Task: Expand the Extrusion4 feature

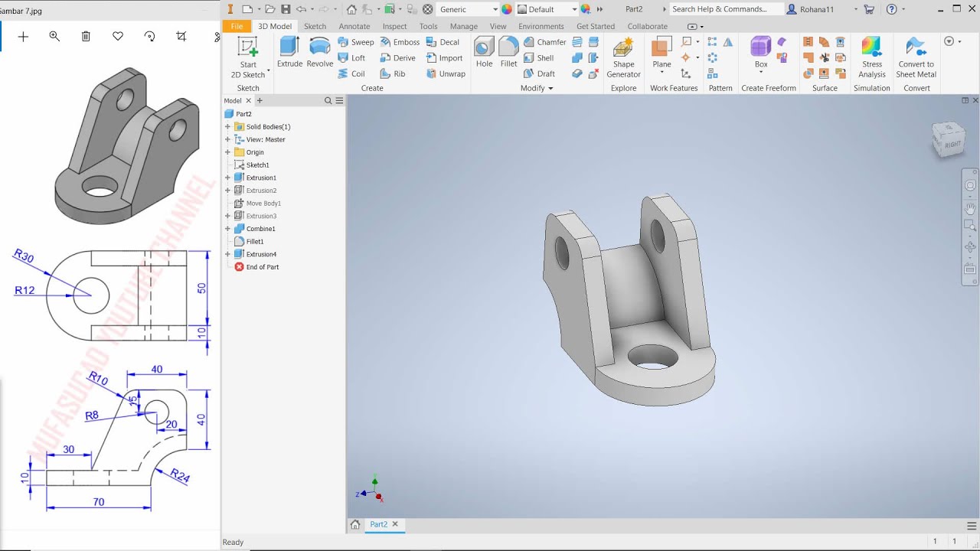Action: coord(227,254)
